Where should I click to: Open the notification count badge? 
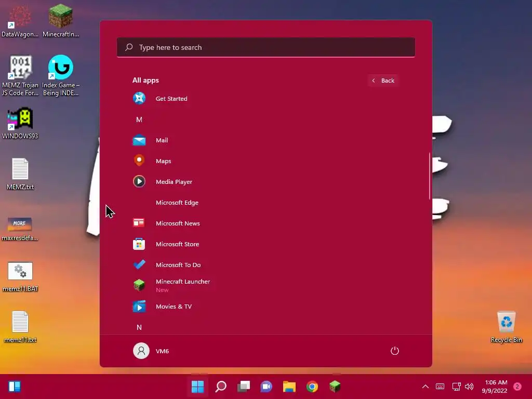click(517, 386)
